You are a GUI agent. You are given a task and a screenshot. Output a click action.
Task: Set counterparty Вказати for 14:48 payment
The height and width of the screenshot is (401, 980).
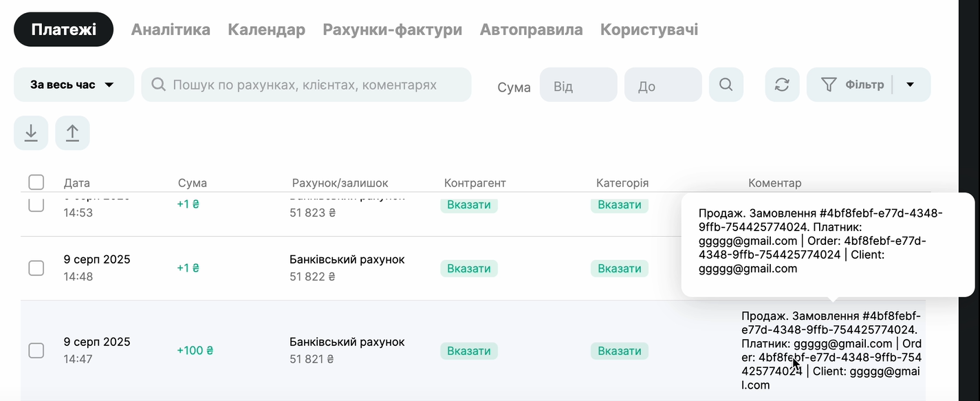(469, 268)
